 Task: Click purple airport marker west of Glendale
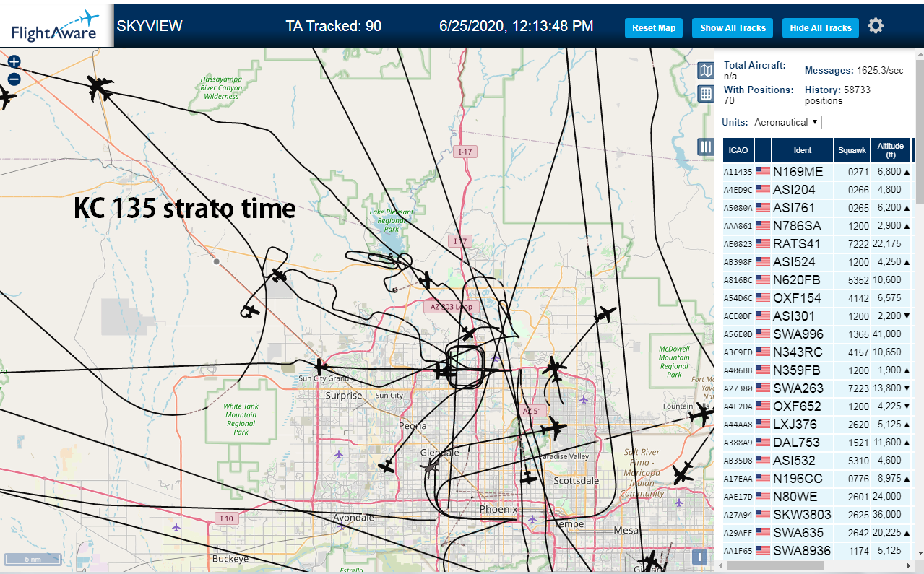pyautogui.click(x=339, y=454)
